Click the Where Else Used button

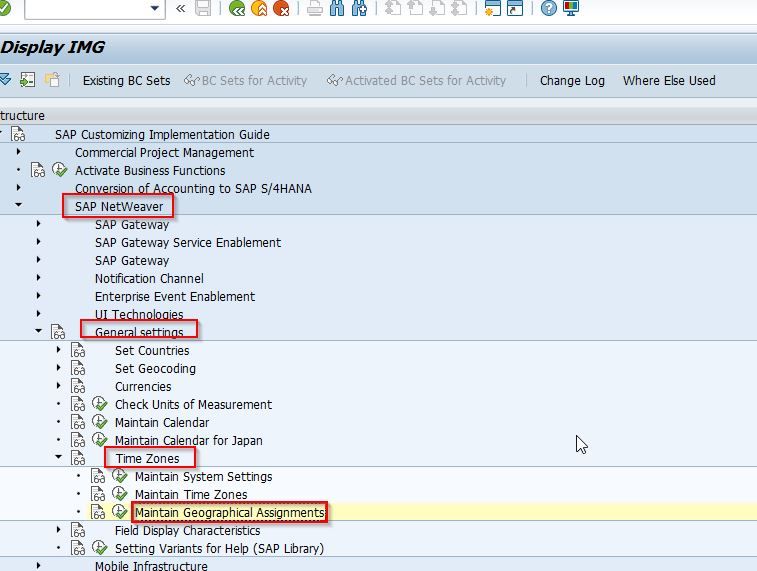point(669,81)
